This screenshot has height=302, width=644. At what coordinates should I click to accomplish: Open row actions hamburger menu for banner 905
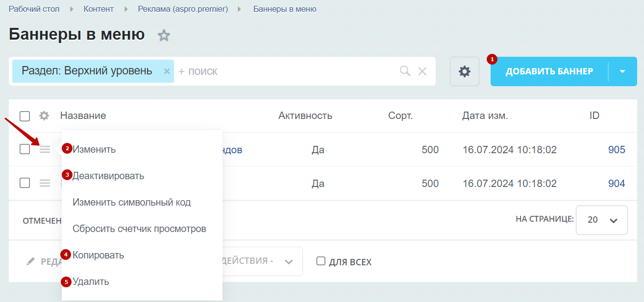45,149
